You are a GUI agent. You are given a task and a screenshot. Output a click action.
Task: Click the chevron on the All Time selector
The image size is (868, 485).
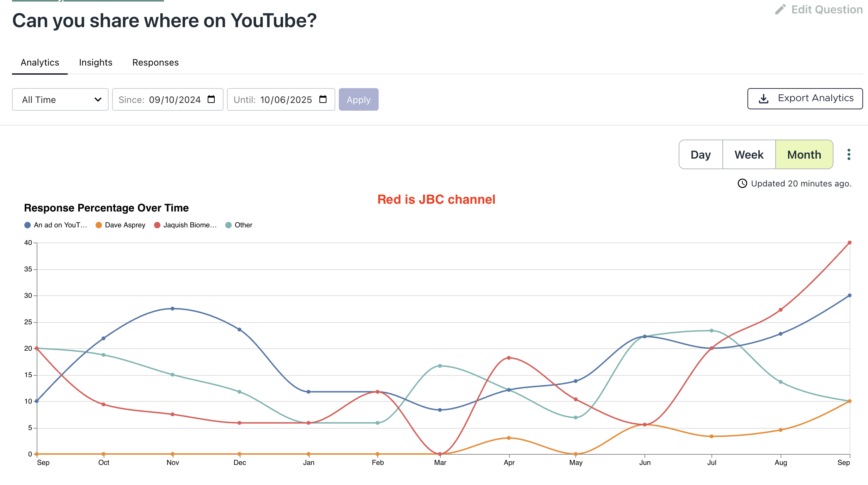[x=98, y=99]
